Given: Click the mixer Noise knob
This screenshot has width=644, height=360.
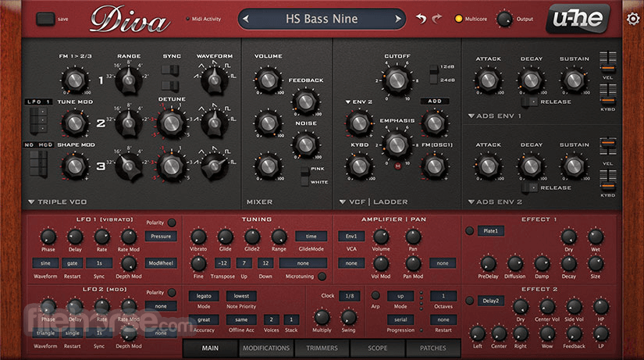Looking at the screenshot, I should click(305, 144).
